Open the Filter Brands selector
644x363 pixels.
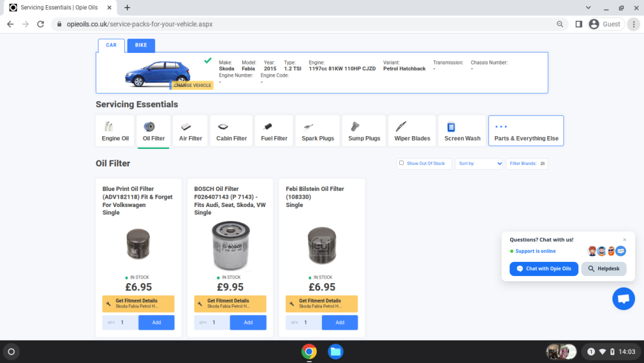527,164
